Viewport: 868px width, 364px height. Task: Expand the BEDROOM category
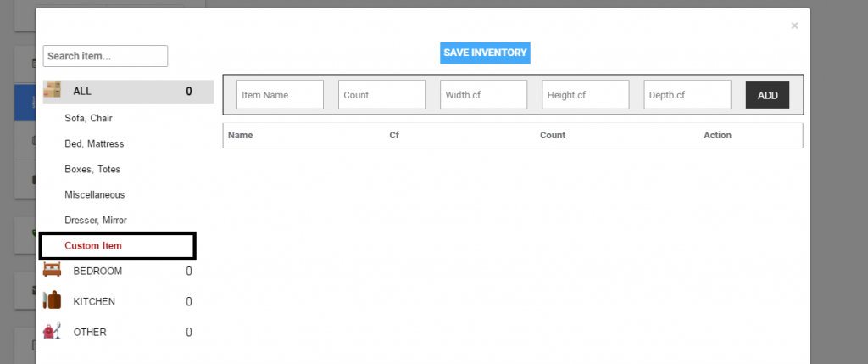pos(97,271)
